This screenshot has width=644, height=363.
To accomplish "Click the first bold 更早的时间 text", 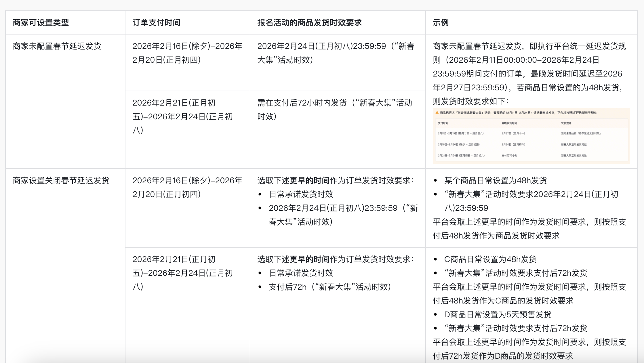I will [x=309, y=180].
